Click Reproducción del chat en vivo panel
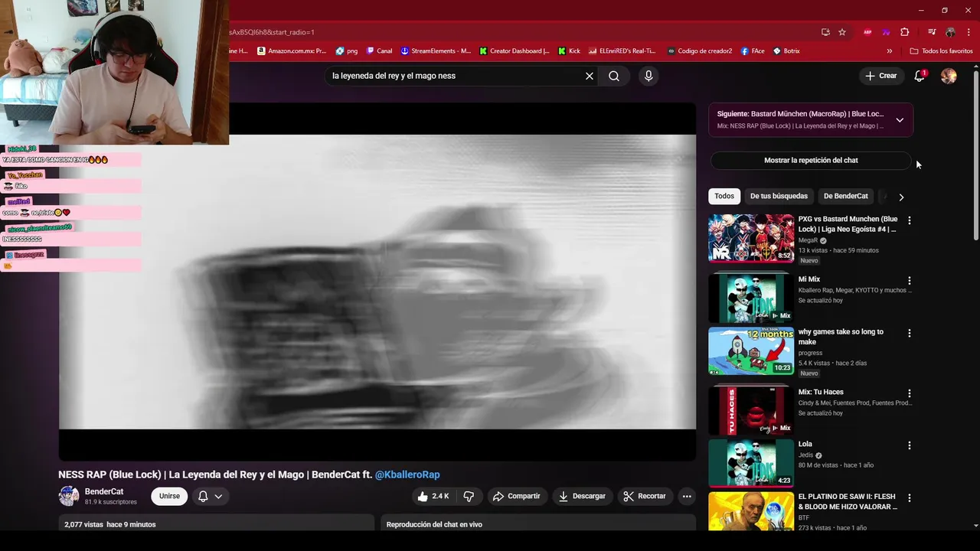The width and height of the screenshot is (980, 551). tap(537, 523)
